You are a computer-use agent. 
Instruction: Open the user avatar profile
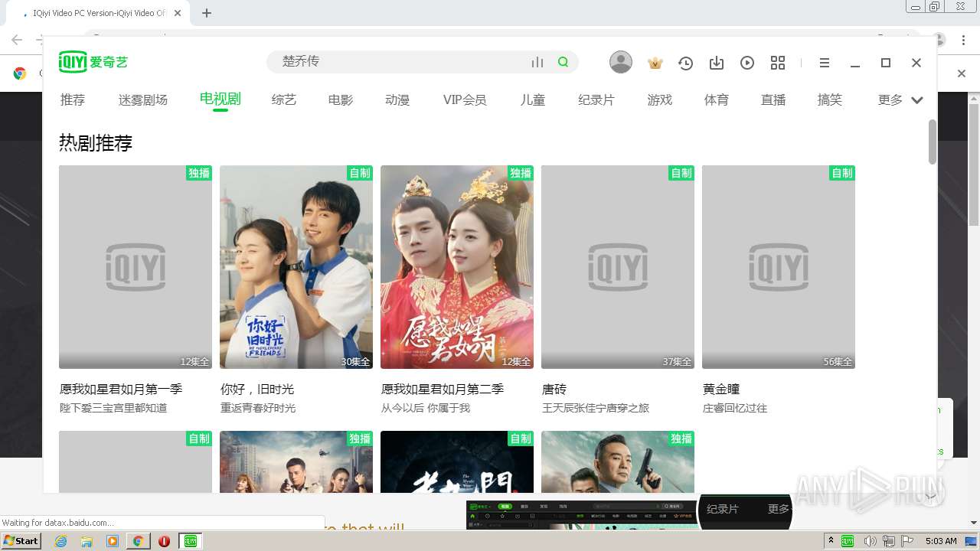[x=621, y=62]
